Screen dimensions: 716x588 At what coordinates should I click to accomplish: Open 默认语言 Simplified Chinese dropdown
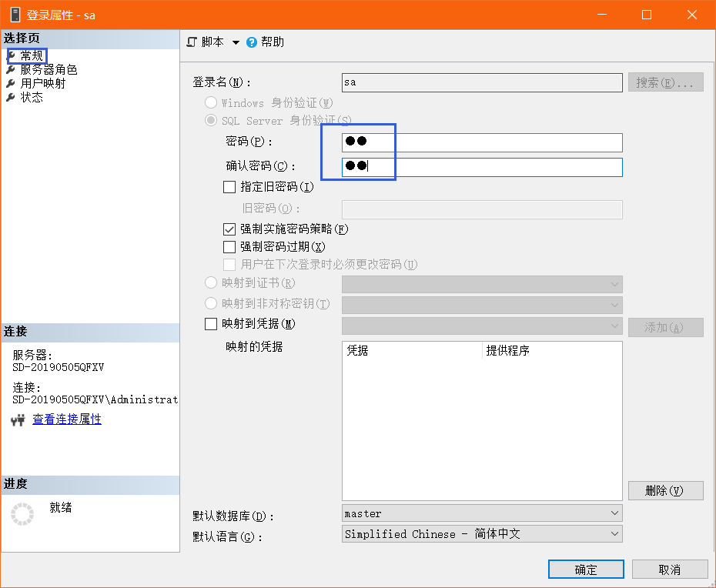[482, 533]
